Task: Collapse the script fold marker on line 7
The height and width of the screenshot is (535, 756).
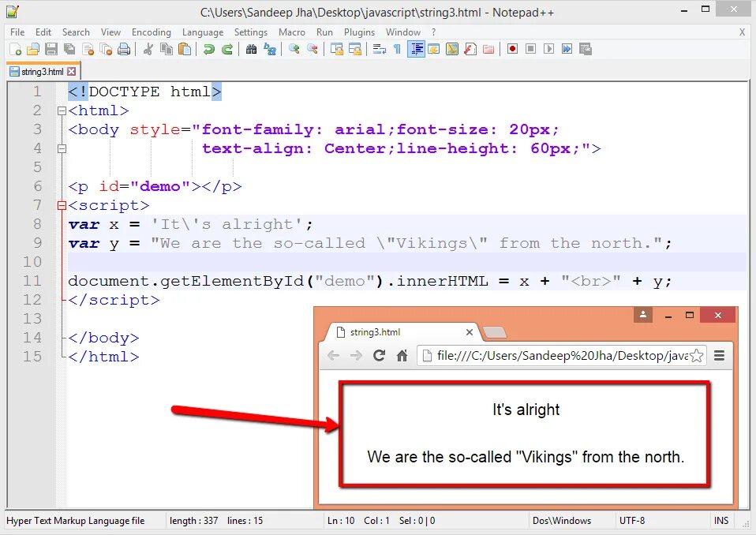Action: 62,206
